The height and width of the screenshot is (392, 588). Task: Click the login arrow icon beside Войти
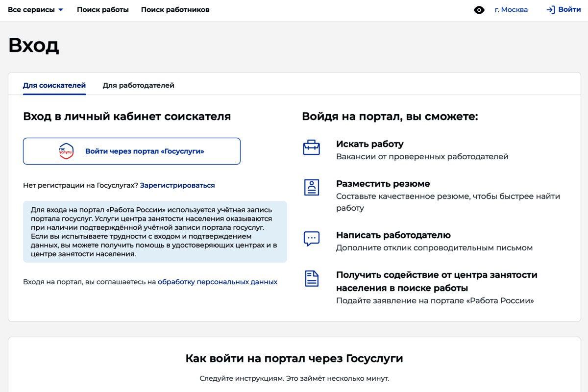tap(551, 10)
